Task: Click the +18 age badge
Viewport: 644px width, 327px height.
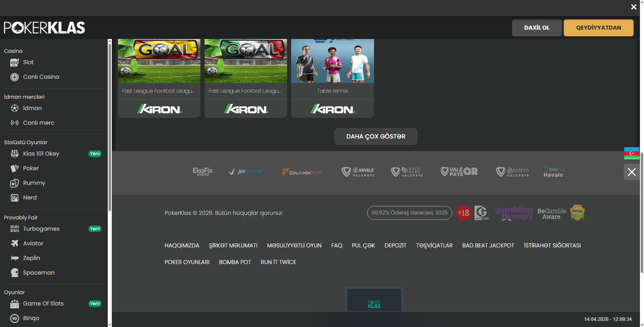Action: [x=463, y=213]
